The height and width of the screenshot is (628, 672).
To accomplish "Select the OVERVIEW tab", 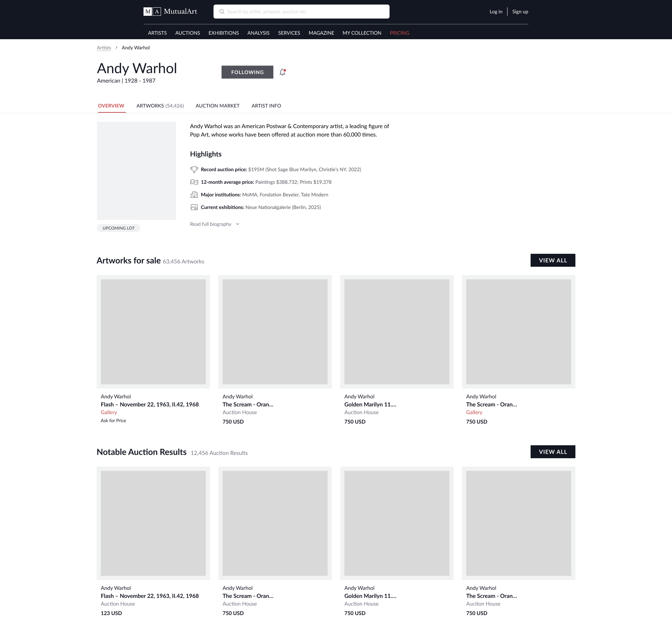I will point(111,106).
